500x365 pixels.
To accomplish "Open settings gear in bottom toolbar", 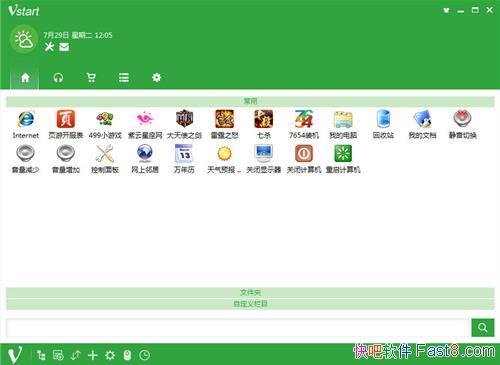I will [x=110, y=355].
